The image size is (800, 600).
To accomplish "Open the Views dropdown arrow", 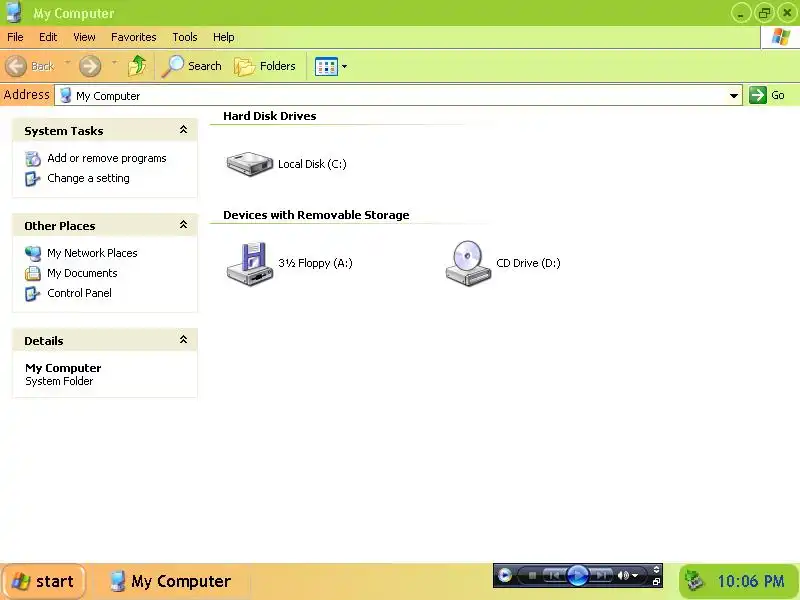I will pos(344,66).
